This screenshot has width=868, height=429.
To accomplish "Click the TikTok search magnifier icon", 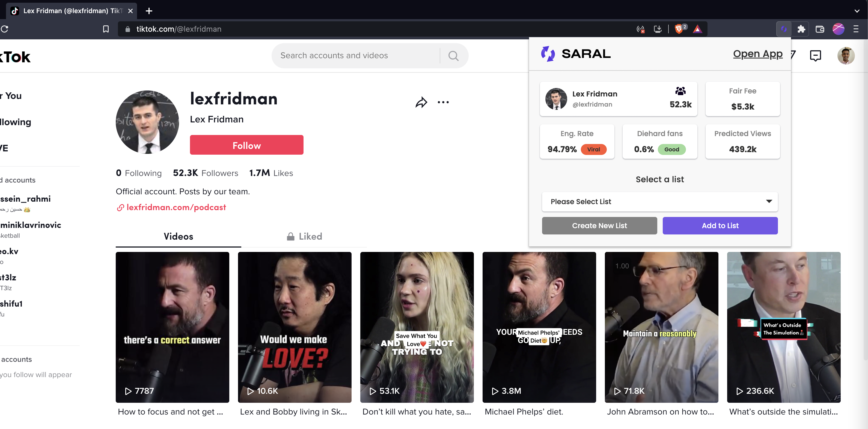I will (454, 56).
